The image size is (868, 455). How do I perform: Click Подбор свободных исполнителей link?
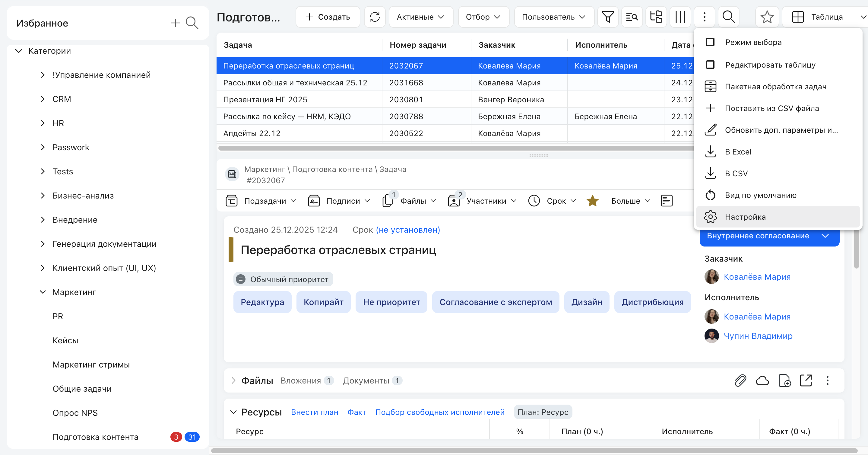[440, 412]
